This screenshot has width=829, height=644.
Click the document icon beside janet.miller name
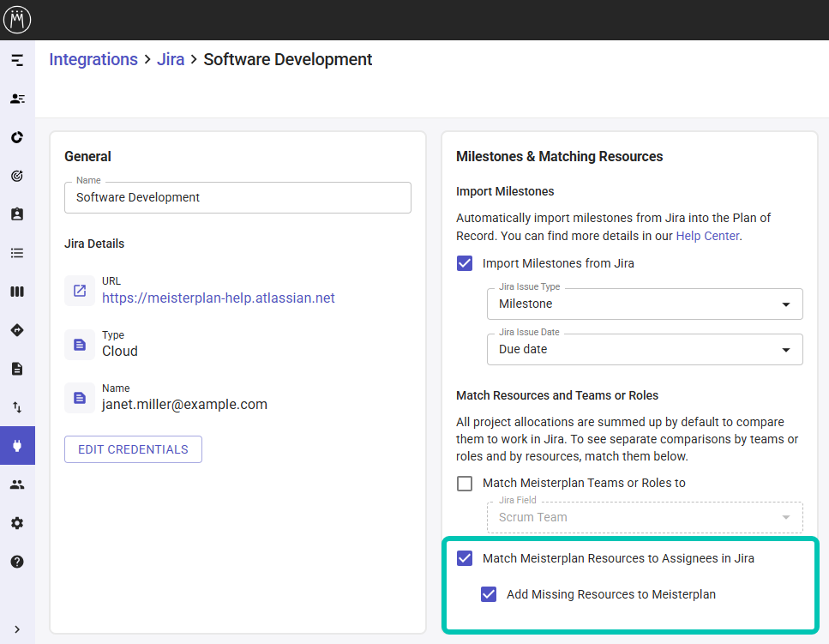[x=80, y=398]
